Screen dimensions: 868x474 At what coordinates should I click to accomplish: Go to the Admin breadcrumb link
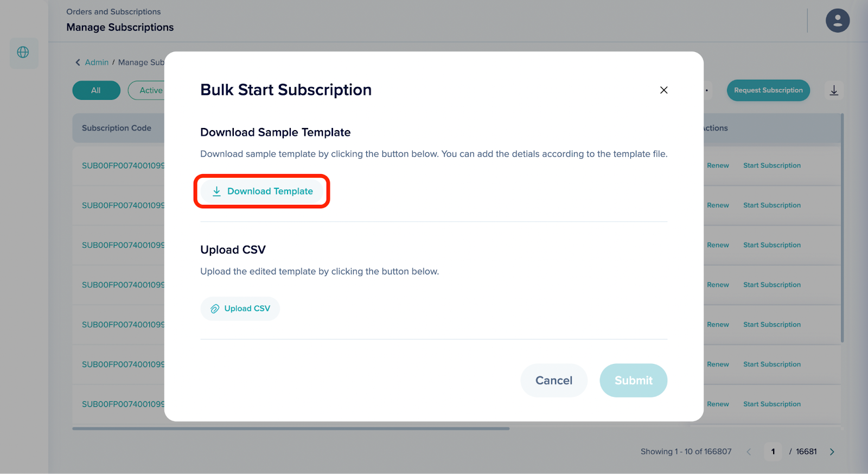pyautogui.click(x=97, y=62)
